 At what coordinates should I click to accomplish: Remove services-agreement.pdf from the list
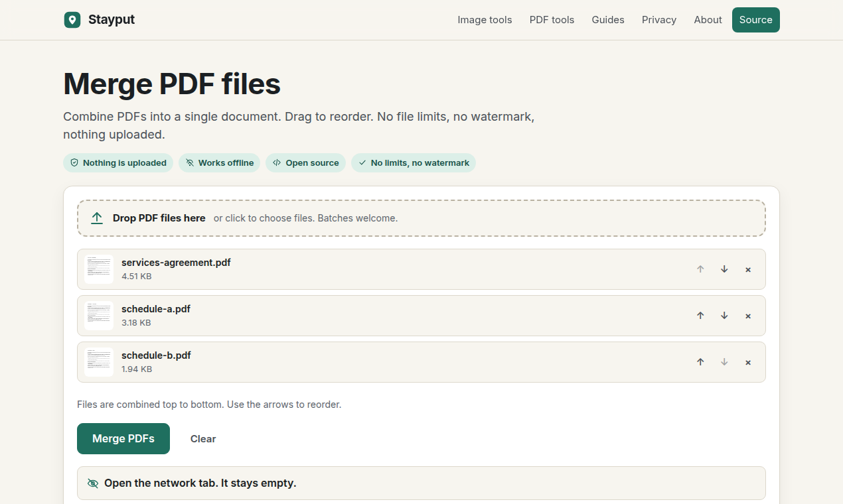[748, 269]
